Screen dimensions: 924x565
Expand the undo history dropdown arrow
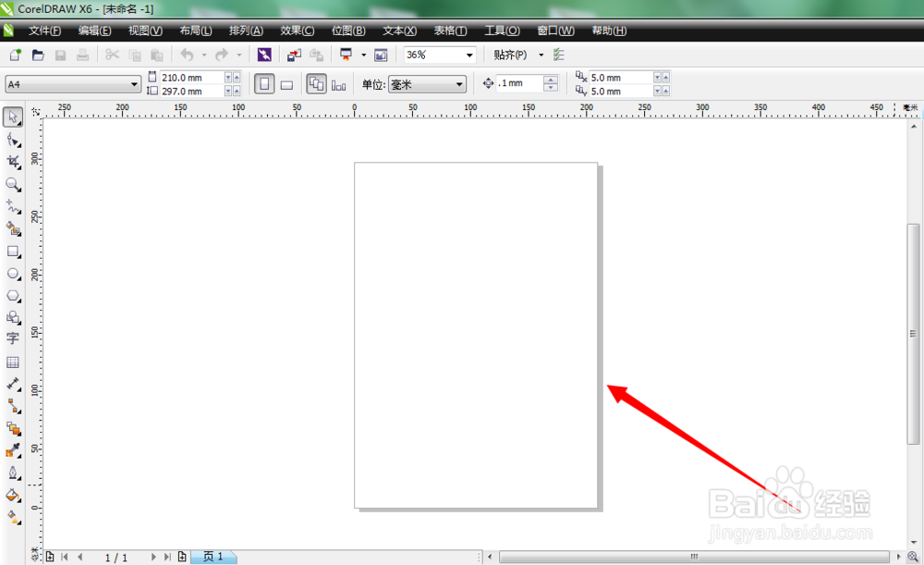(204, 55)
